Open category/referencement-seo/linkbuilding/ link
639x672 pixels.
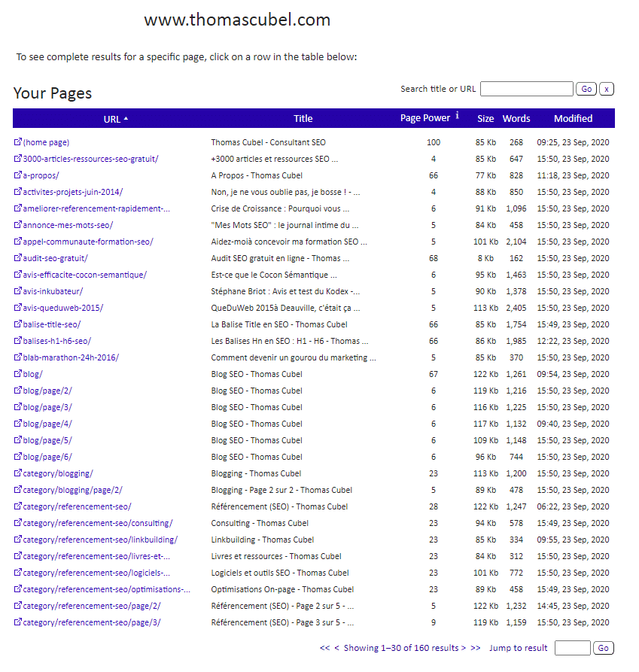[100, 540]
